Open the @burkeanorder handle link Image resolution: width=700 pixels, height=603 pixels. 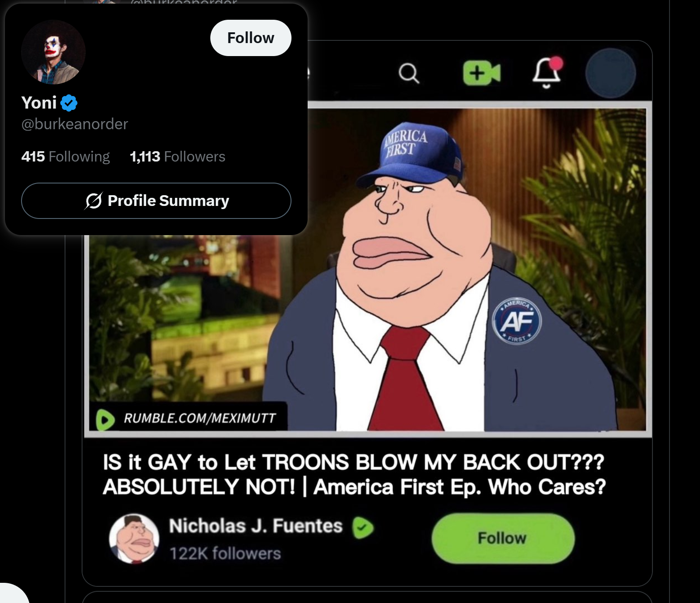[x=74, y=124]
